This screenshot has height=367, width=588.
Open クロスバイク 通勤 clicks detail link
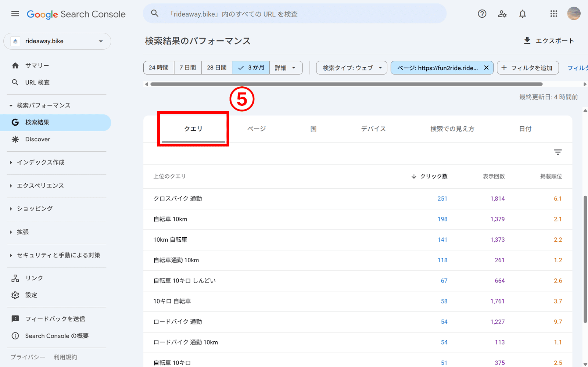click(442, 198)
